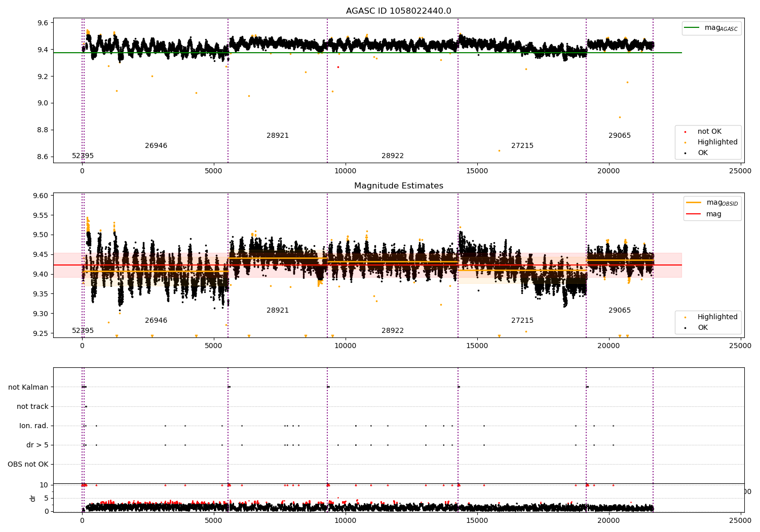
Task: Select 'OK' legend entry in Magnitude Estimates plot
Action: tap(696, 328)
